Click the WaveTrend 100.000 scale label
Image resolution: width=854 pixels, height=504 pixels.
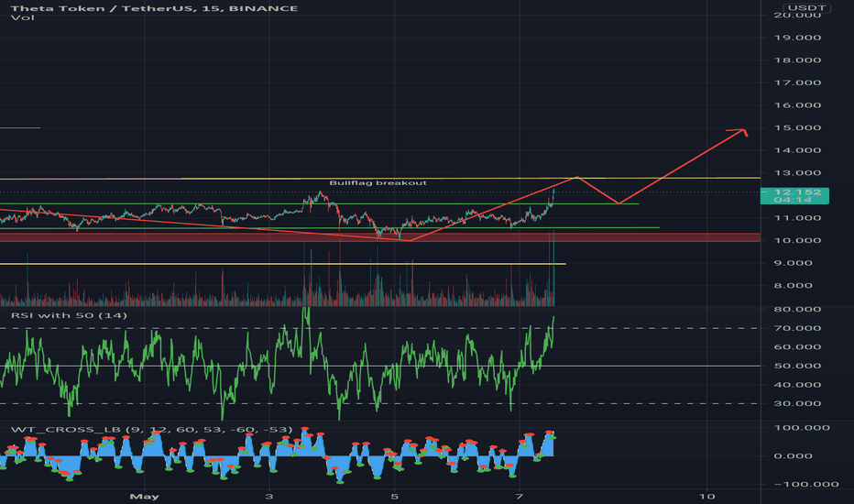[802, 428]
